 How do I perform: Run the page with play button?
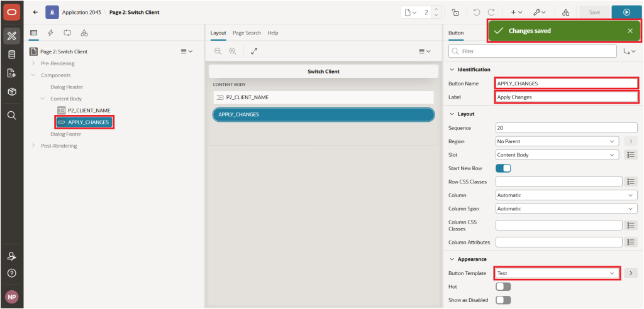(x=626, y=13)
